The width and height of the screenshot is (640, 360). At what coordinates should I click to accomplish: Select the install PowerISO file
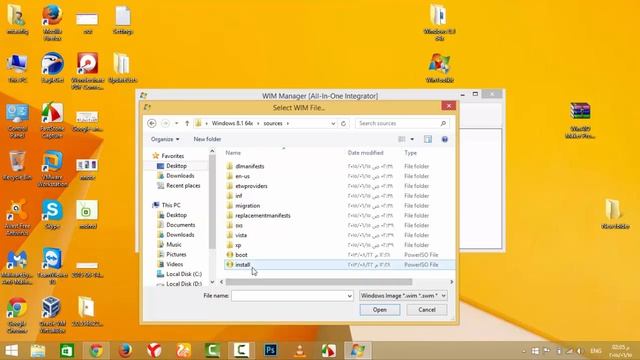tap(242, 264)
